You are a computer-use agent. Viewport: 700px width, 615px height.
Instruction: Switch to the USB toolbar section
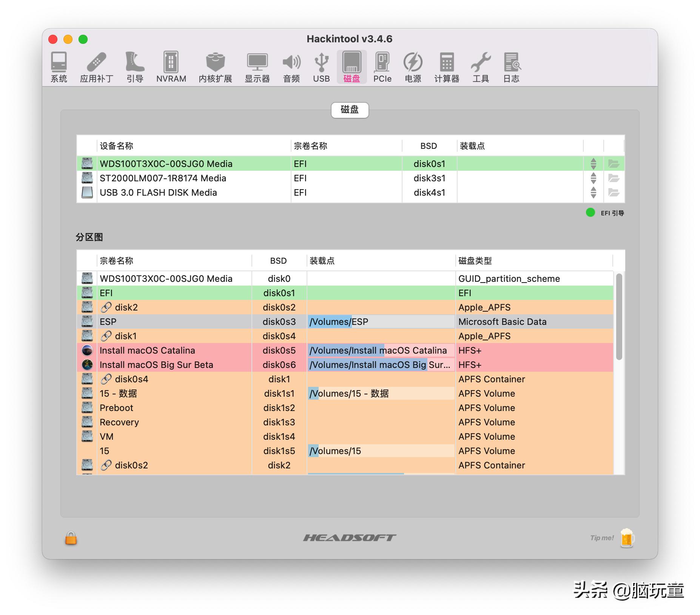click(x=321, y=67)
